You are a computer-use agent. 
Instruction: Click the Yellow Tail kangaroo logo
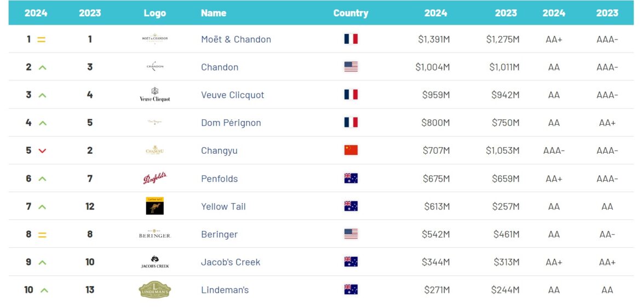pyautogui.click(x=154, y=206)
